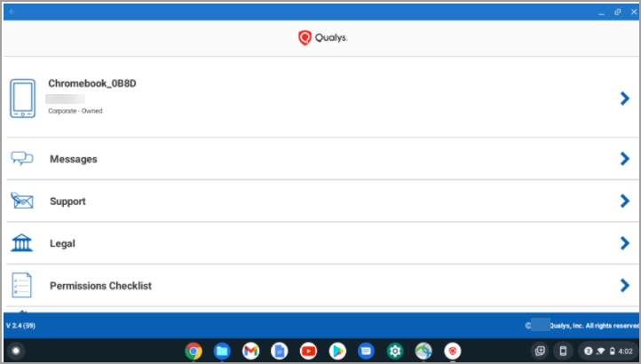Open YouTube from the shelf

tap(308, 351)
